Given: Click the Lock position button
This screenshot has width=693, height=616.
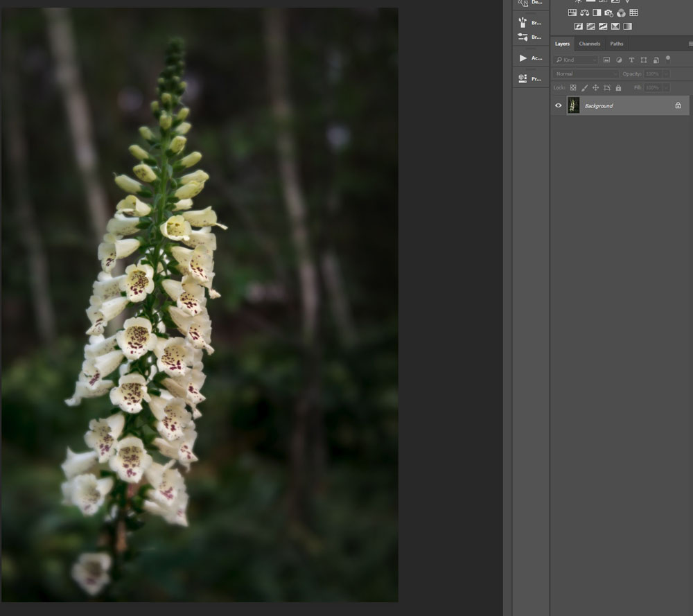Looking at the screenshot, I should pos(595,88).
